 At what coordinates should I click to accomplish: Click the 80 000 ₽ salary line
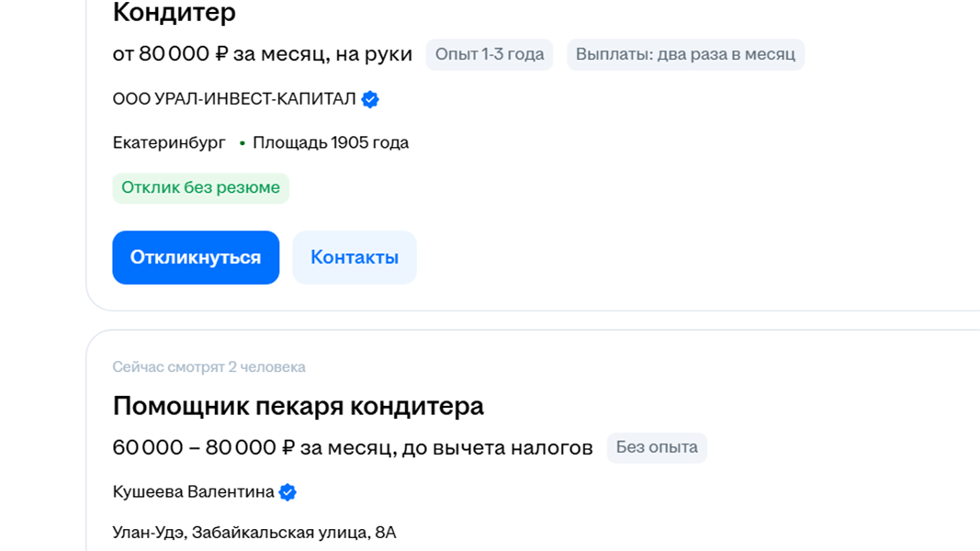pyautogui.click(x=262, y=54)
